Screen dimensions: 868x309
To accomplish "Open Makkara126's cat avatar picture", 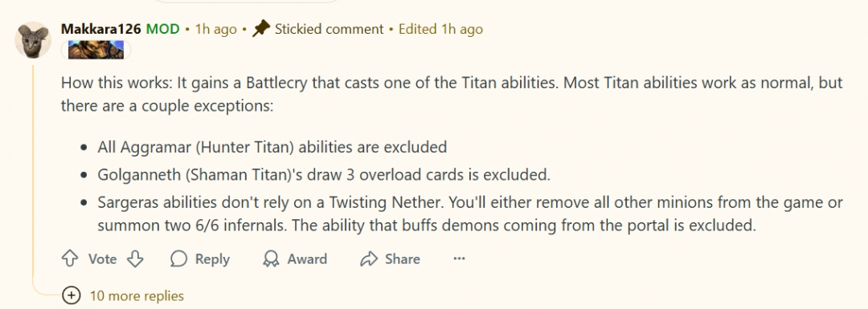I will 33,40.
